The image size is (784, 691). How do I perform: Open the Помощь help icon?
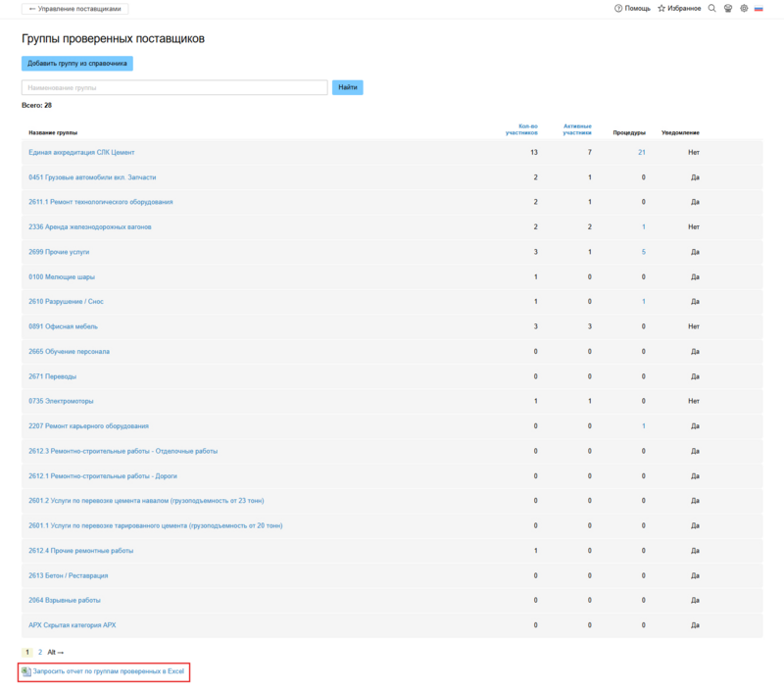click(618, 8)
